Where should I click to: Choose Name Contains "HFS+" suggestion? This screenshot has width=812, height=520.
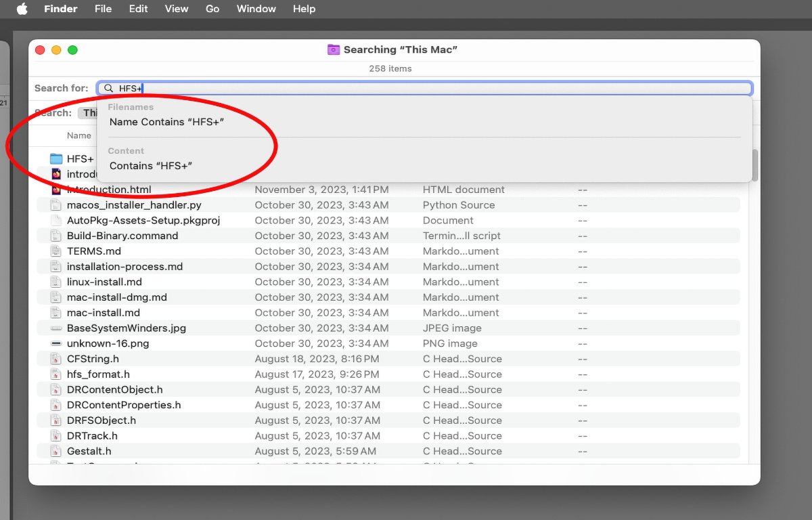coord(166,122)
